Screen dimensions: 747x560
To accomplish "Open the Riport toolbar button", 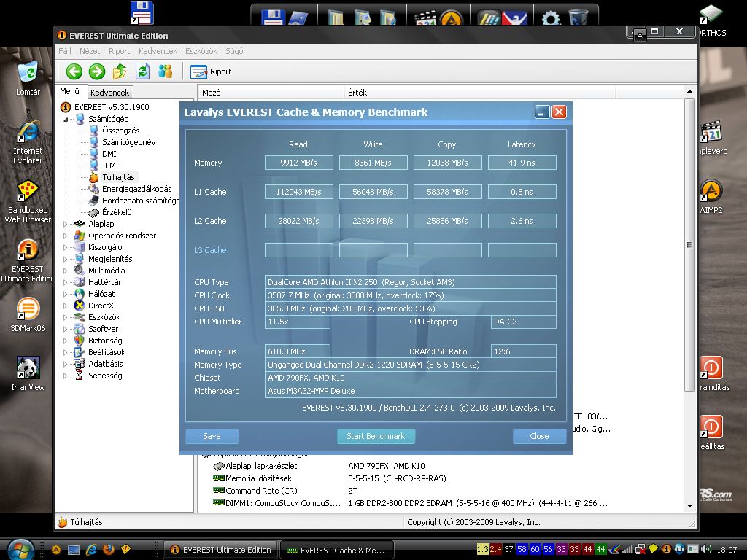I will (211, 71).
